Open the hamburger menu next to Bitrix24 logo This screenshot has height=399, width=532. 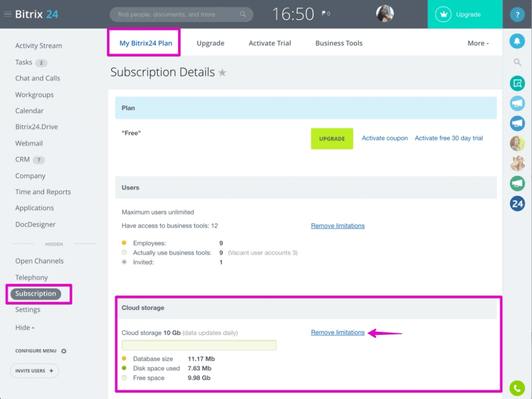click(7, 14)
